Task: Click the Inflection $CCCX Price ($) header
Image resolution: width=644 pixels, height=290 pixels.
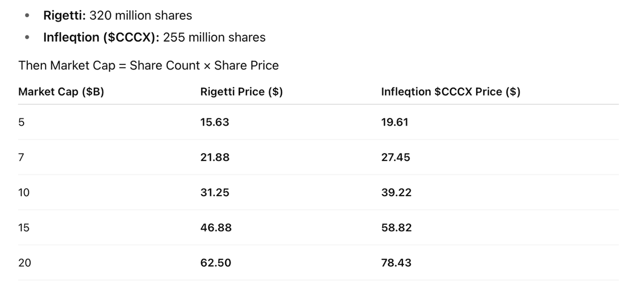Action: 450,92
